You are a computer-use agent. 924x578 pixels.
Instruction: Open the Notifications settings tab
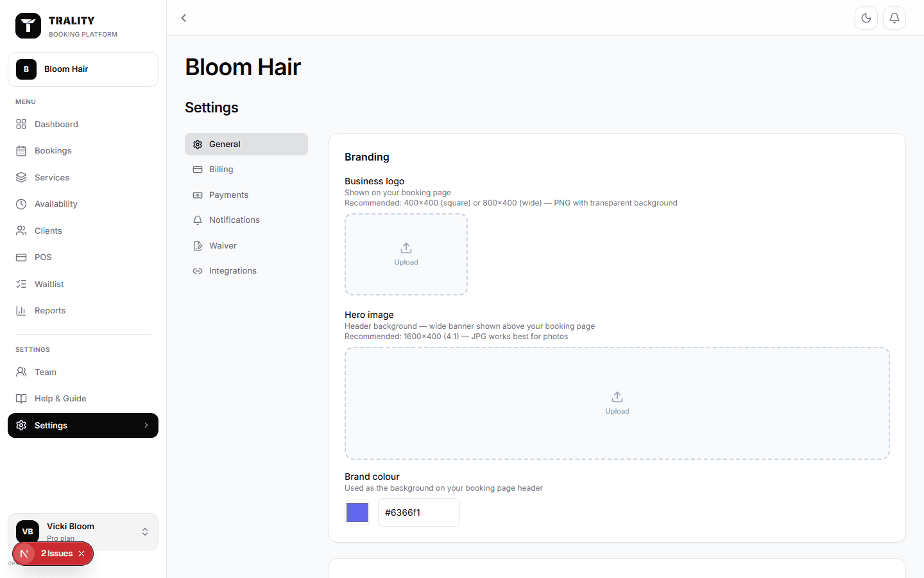pos(246,220)
